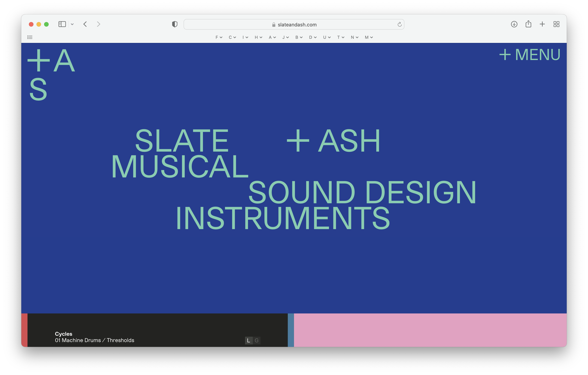
Task: Click the +AS logo to return home
Action: coord(51,73)
